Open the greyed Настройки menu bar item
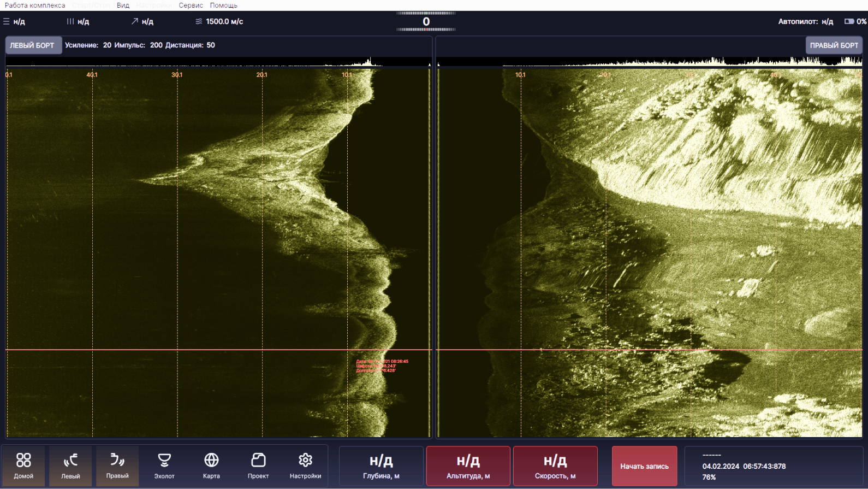Image resolution: width=868 pixels, height=489 pixels. coord(154,5)
